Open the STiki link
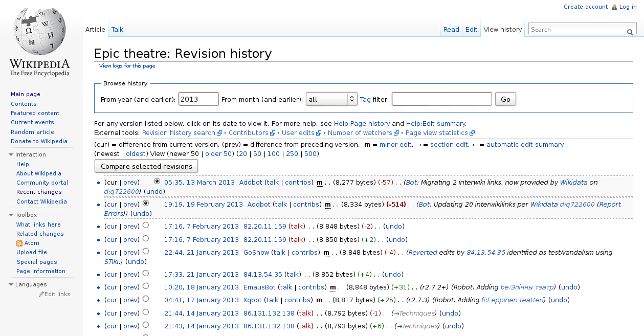Screen dimensions: 644x336 [112, 262]
